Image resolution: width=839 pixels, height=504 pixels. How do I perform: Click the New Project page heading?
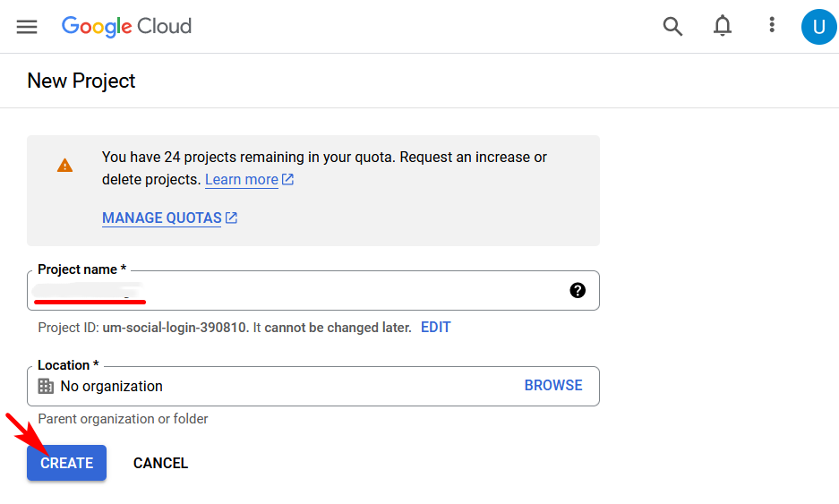pyautogui.click(x=81, y=81)
